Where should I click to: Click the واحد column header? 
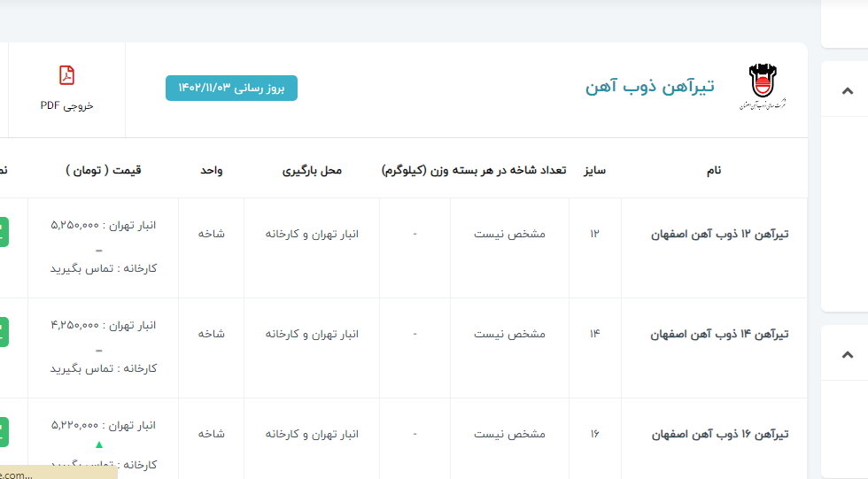pos(211,170)
